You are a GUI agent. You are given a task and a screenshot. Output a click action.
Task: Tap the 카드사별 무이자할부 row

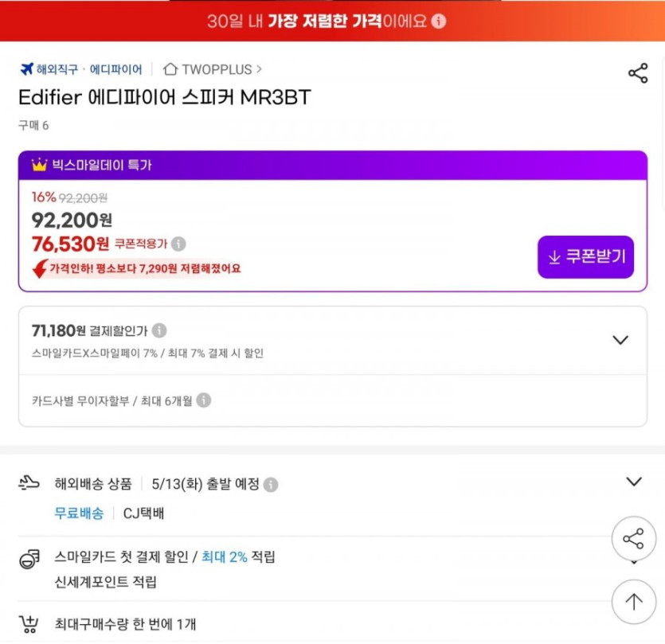111,400
